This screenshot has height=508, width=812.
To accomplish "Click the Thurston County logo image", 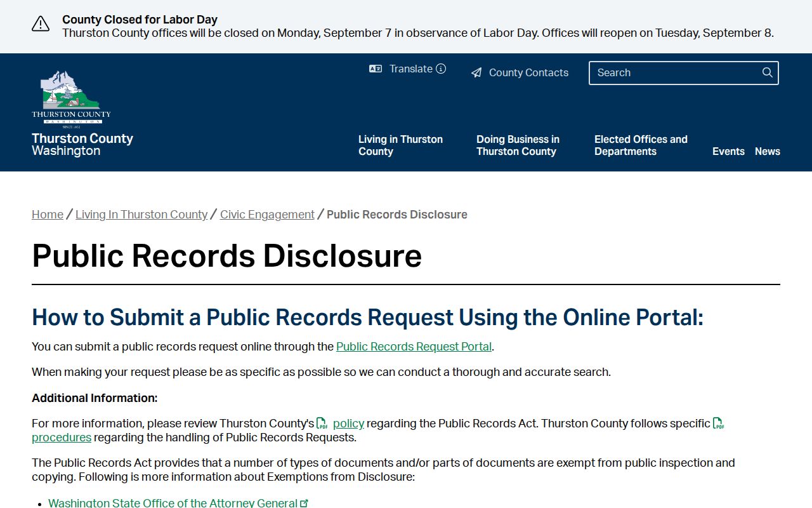I will 71,99.
